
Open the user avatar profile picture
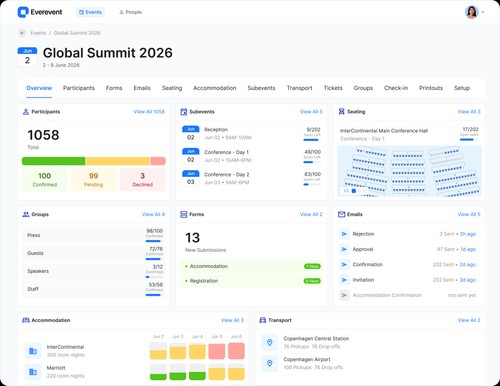click(x=472, y=12)
